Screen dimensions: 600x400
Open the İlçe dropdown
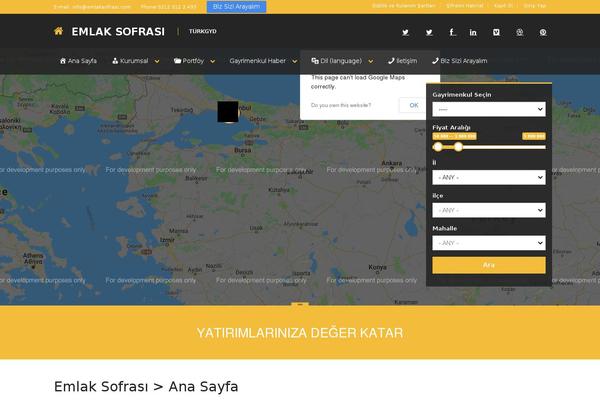(x=489, y=210)
